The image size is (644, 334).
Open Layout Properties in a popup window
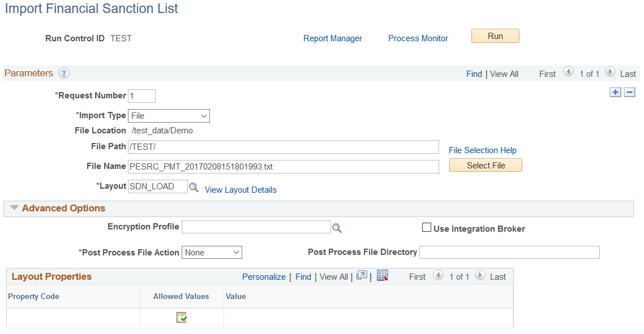tap(362, 276)
